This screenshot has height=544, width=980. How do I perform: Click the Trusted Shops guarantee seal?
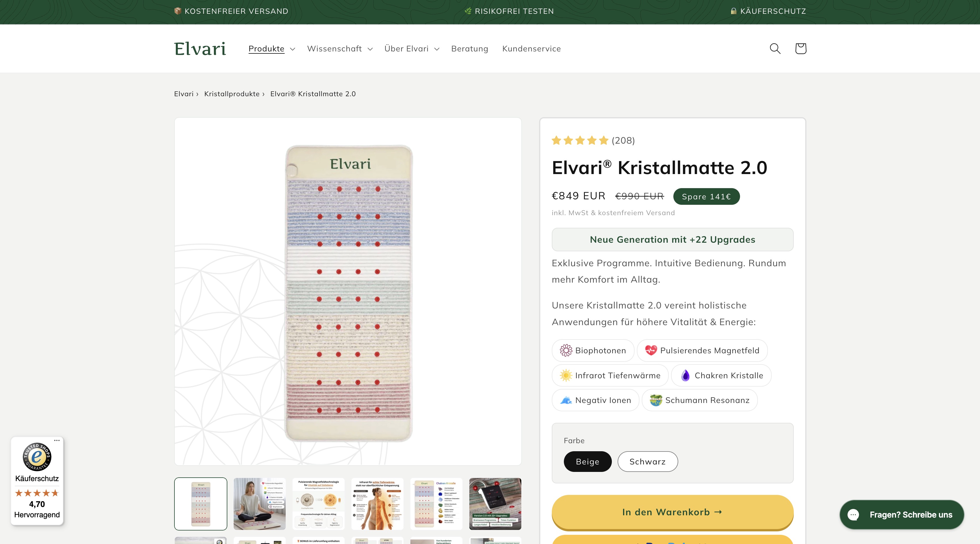click(x=37, y=457)
